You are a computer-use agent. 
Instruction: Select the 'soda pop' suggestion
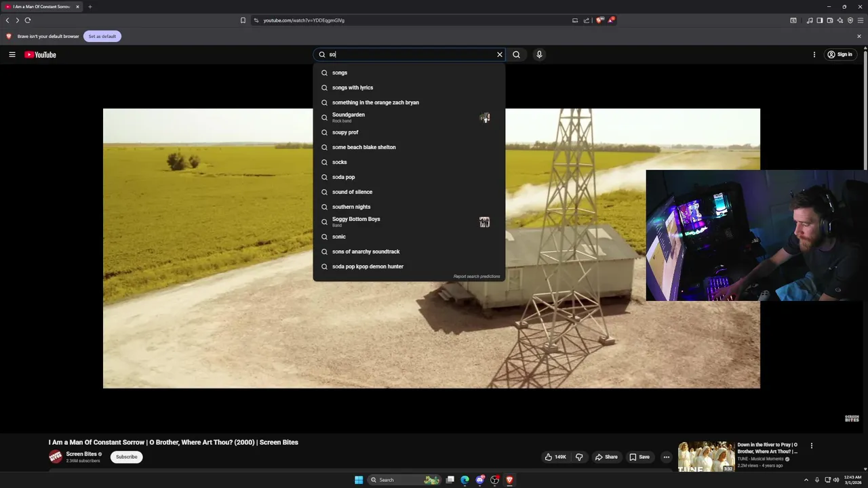[x=409, y=177]
